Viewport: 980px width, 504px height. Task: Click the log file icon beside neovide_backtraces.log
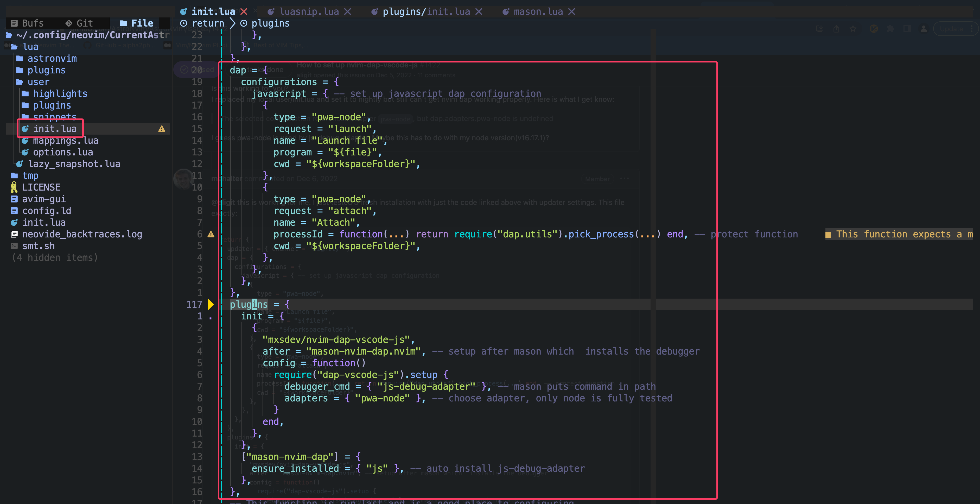(14, 234)
